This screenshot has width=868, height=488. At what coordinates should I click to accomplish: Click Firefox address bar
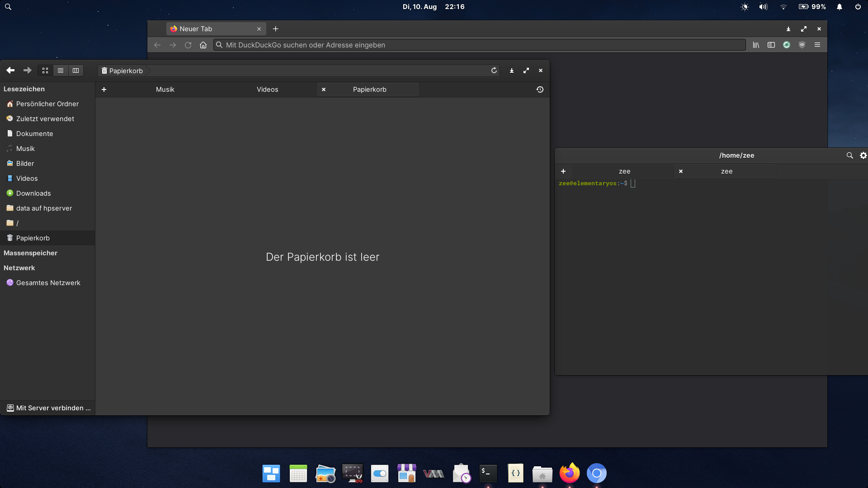coord(479,45)
